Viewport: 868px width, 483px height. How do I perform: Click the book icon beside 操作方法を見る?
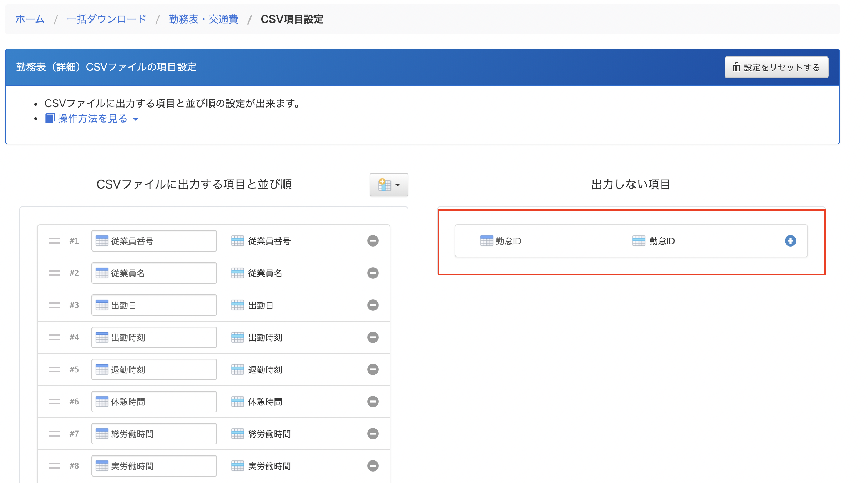click(x=50, y=118)
